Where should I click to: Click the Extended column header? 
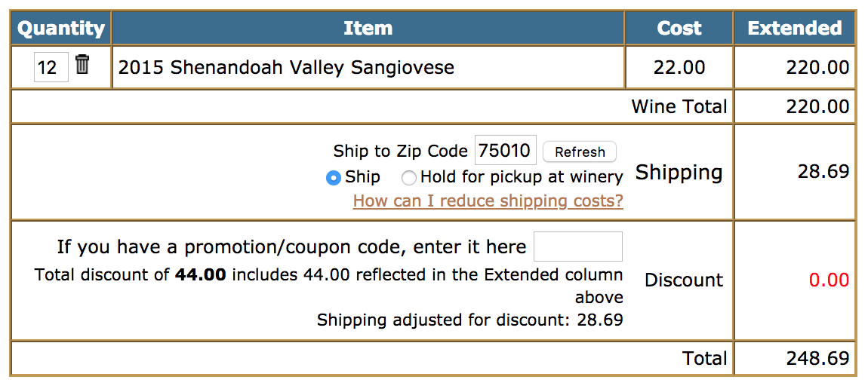(794, 29)
